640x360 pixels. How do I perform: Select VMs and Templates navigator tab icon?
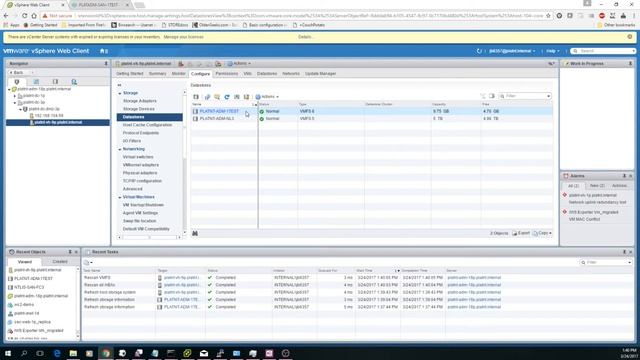tap(36, 82)
